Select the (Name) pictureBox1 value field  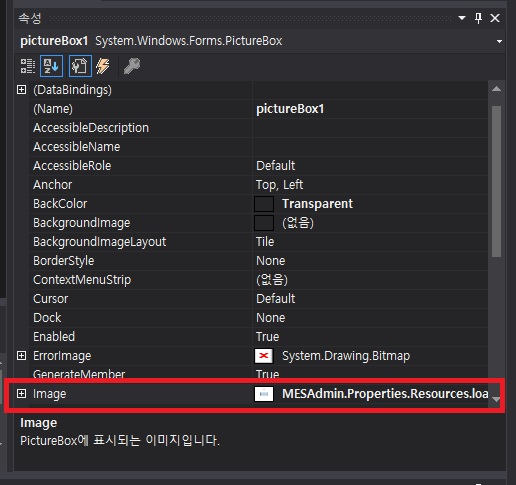pyautogui.click(x=370, y=109)
